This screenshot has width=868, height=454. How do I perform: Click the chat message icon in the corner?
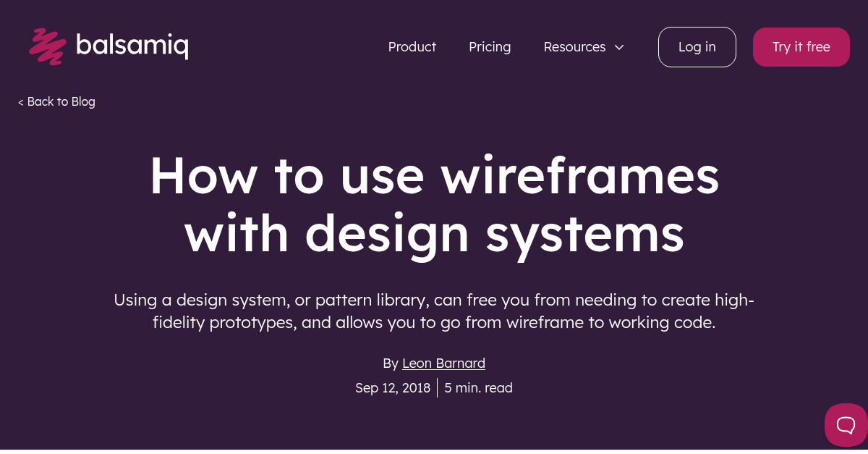tap(845, 425)
